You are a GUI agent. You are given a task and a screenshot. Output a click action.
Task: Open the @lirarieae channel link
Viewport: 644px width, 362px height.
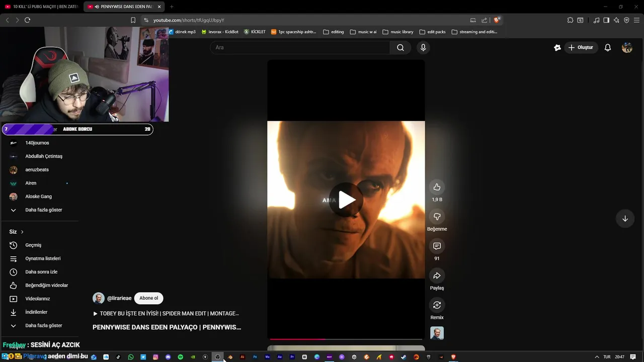point(119,298)
